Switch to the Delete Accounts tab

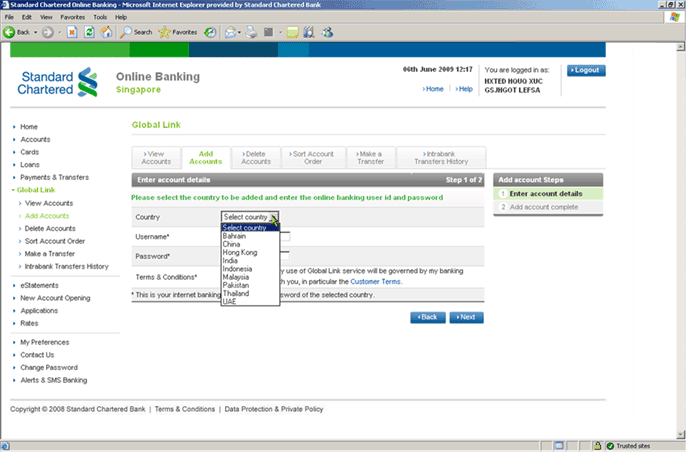pyautogui.click(x=256, y=158)
